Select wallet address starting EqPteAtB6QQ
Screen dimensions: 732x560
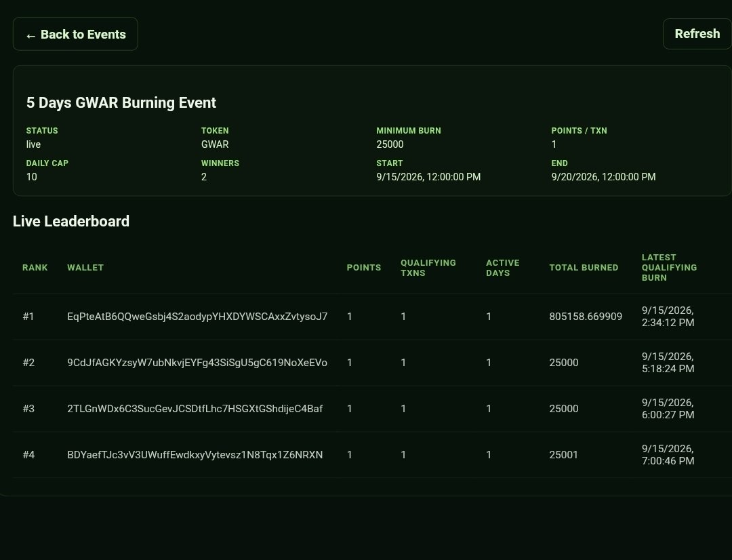pyautogui.click(x=197, y=317)
